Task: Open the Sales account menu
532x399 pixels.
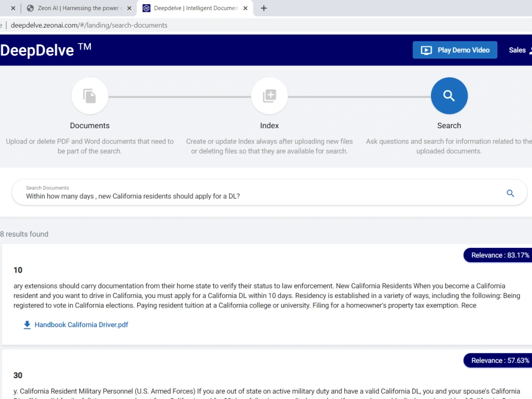Action: [x=520, y=50]
